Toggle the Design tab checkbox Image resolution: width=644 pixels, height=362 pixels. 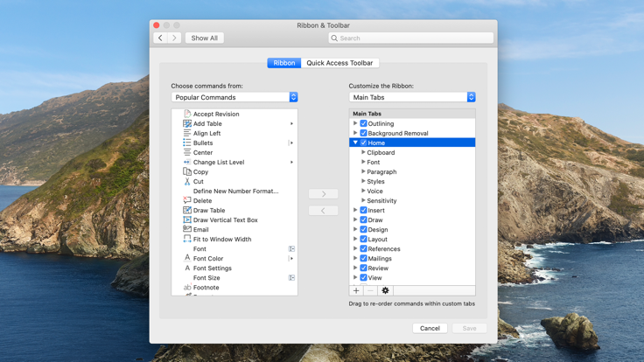363,229
